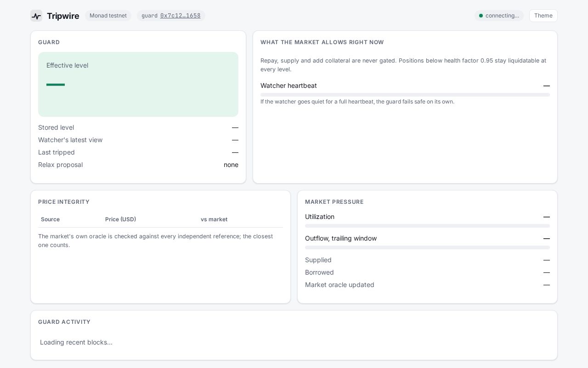The height and width of the screenshot is (368, 588).
Task: Click the Repay, supply and add collateral paragraph
Action: [403, 65]
